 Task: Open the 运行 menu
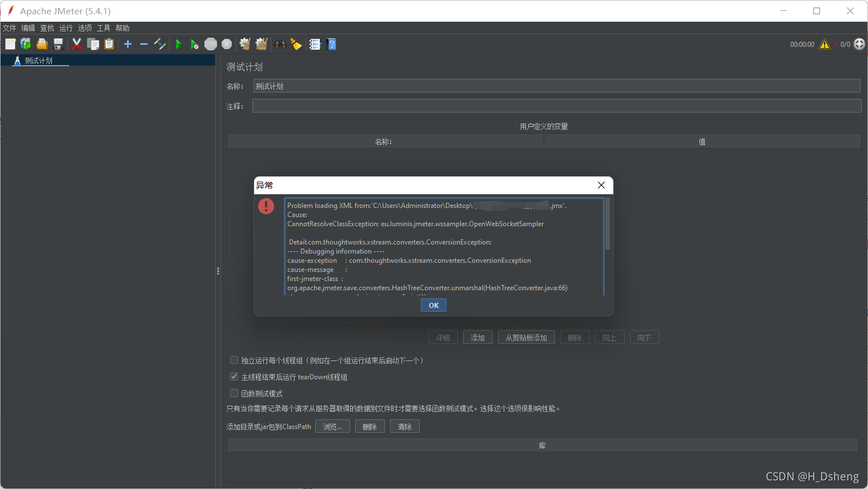66,28
